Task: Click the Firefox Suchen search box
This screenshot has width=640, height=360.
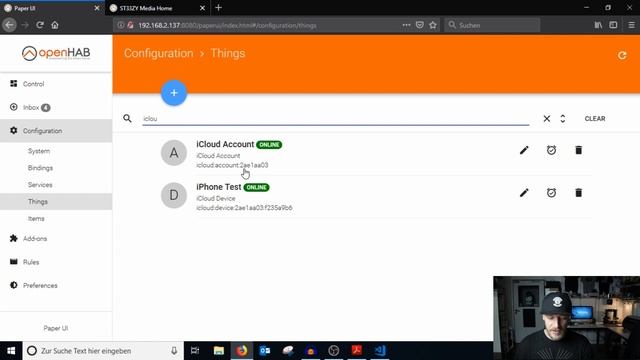Action: click(492, 25)
